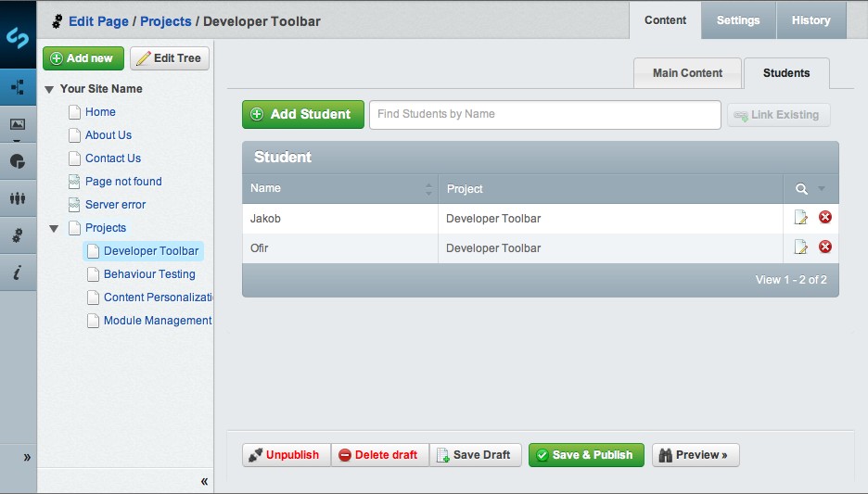Collapse the Projects tree node
Screen dimensions: 868x494
coord(54,228)
